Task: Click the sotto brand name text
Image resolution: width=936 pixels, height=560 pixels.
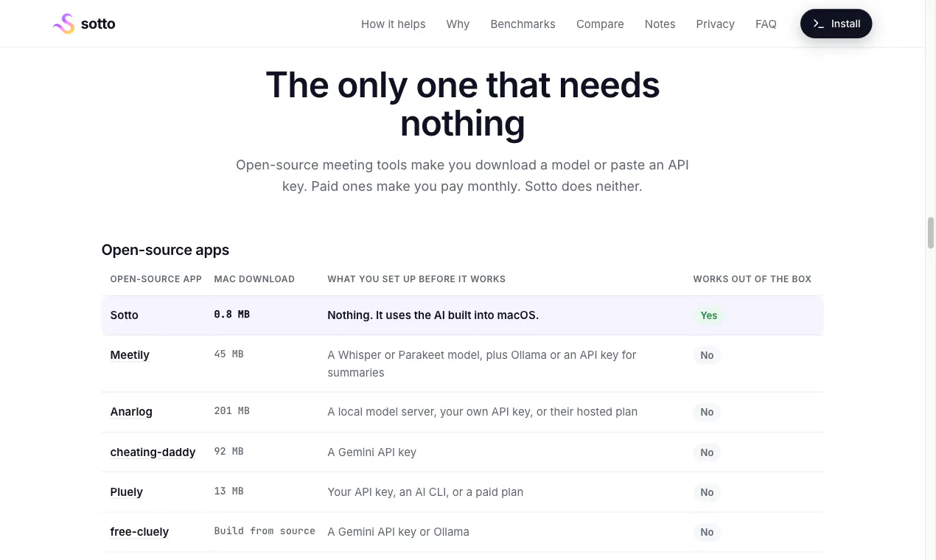Action: tap(98, 24)
